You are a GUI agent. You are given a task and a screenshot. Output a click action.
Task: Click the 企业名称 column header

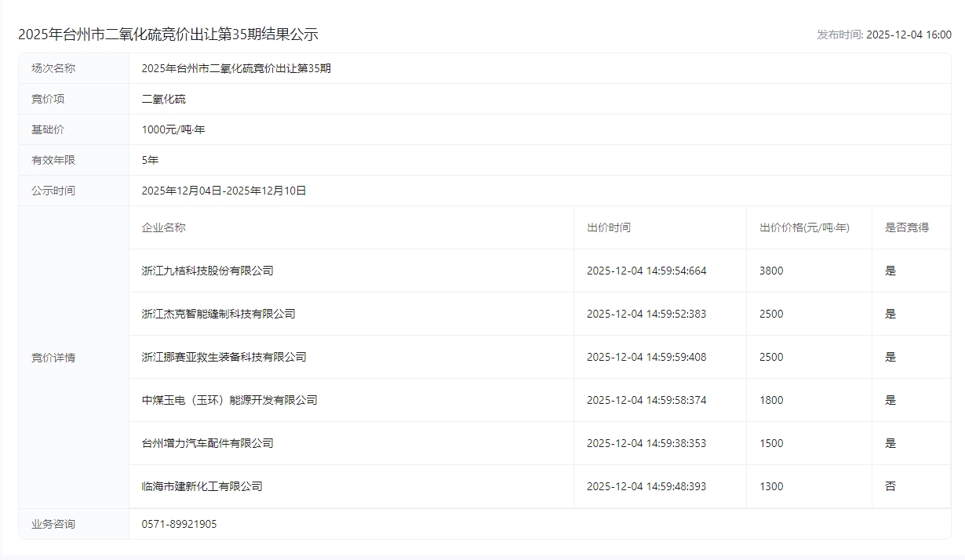(163, 227)
